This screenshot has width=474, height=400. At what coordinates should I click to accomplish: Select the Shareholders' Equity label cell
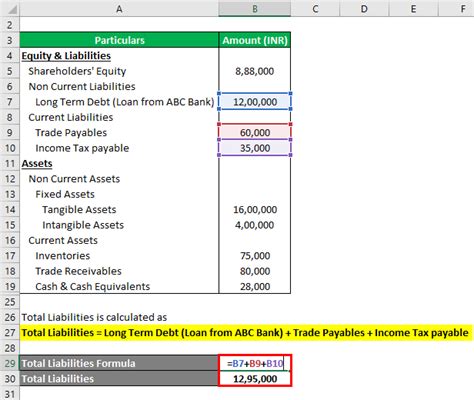point(119,71)
